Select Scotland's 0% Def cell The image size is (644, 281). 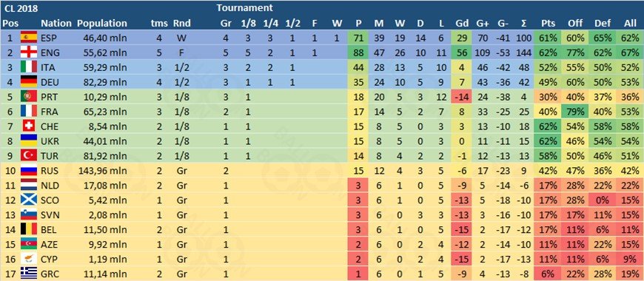click(602, 200)
